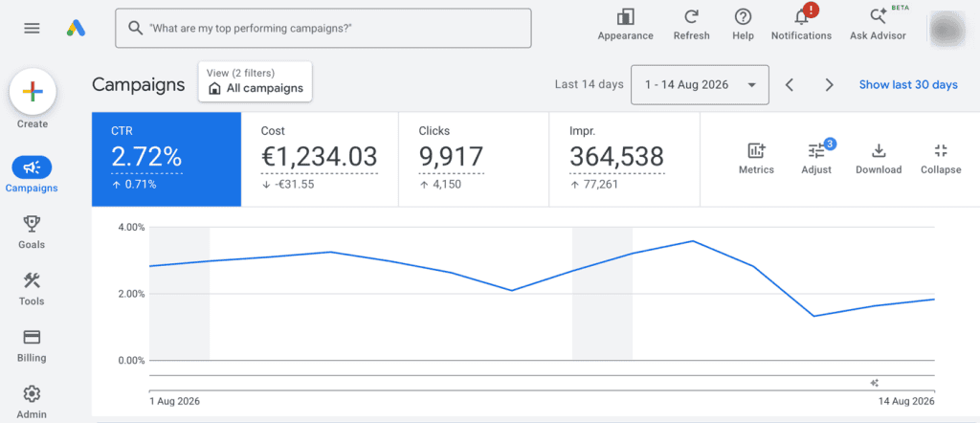Select the Cost metric card

(320, 159)
